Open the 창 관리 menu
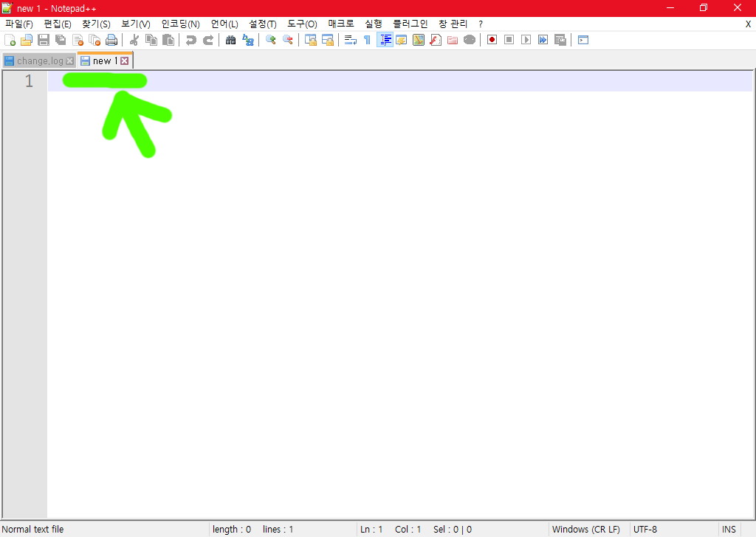 (453, 24)
